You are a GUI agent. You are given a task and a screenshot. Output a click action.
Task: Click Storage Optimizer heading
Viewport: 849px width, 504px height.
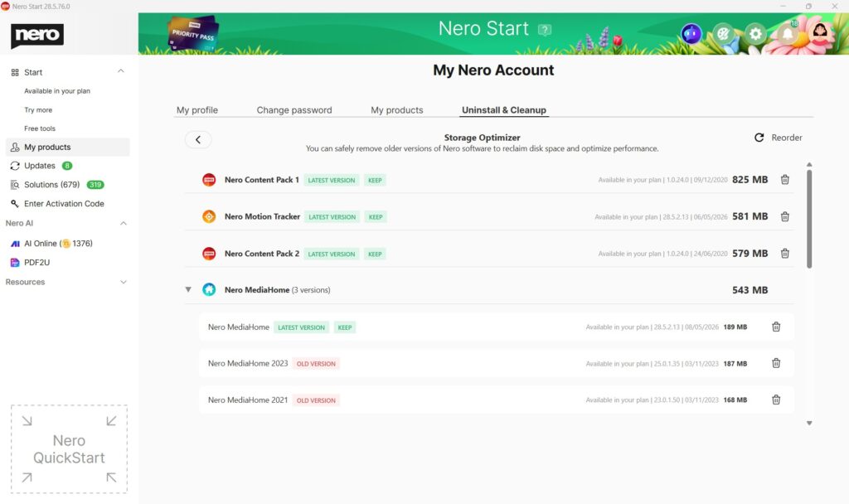(482, 138)
